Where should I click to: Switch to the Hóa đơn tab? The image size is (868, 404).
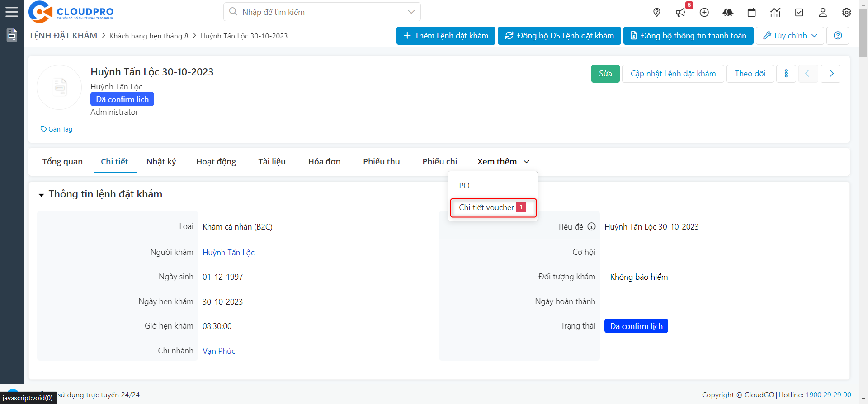(x=324, y=162)
